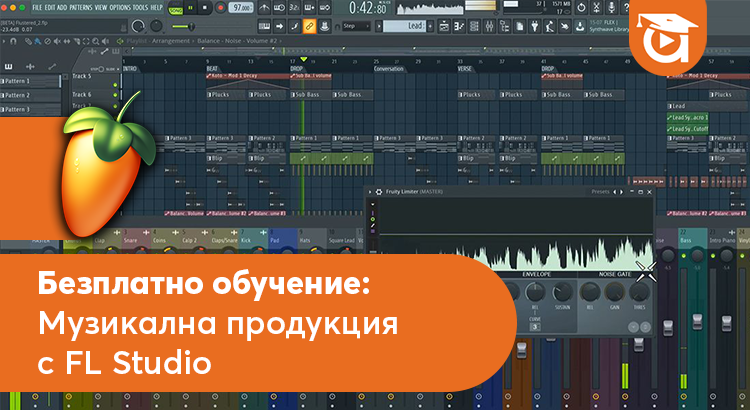Toggle the highlighted orange link icon
Viewport: 750px width, 410px height.
(309, 26)
